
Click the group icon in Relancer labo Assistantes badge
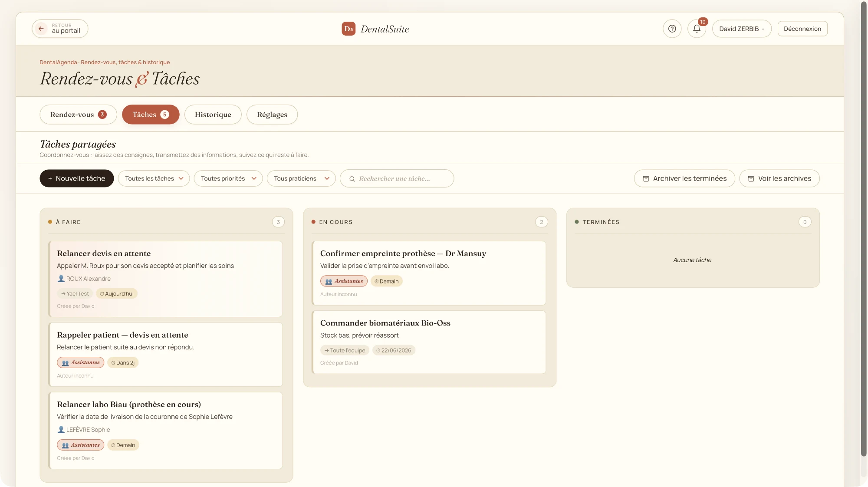[x=65, y=445]
